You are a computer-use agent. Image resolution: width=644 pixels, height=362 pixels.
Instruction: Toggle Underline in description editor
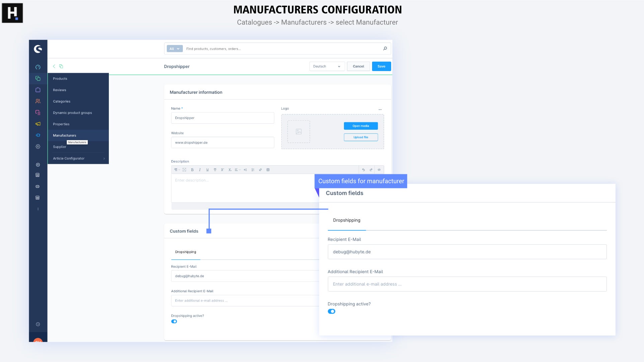[x=207, y=170]
